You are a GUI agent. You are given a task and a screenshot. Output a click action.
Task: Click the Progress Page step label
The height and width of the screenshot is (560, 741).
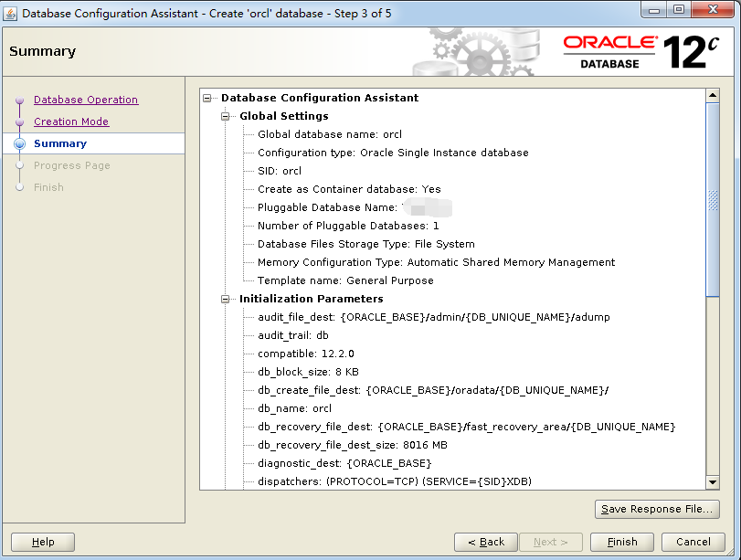click(72, 165)
